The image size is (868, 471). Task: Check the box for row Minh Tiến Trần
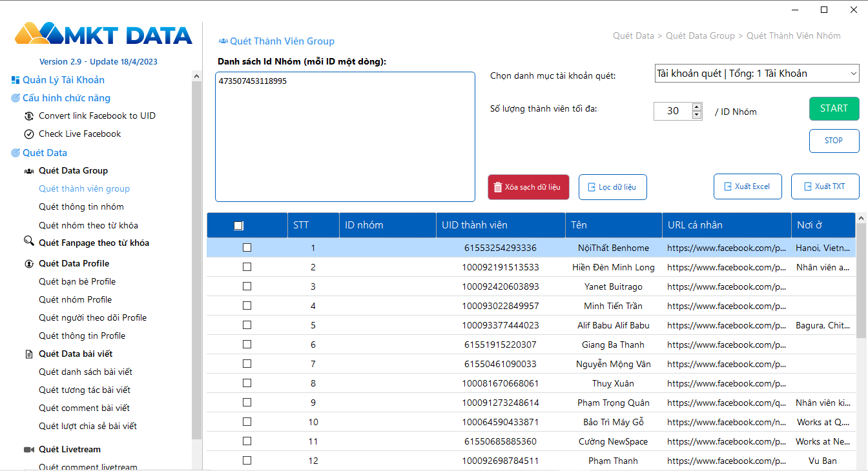247,306
